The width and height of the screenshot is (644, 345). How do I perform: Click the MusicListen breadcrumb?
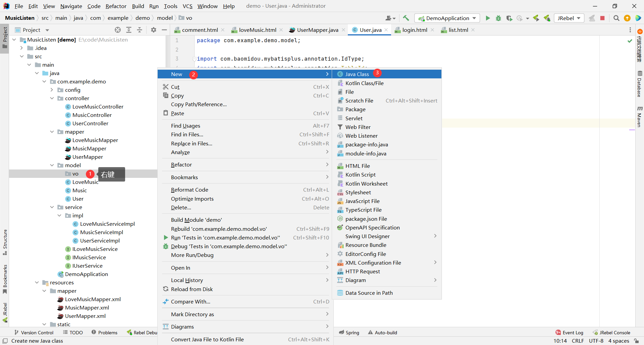pos(20,18)
